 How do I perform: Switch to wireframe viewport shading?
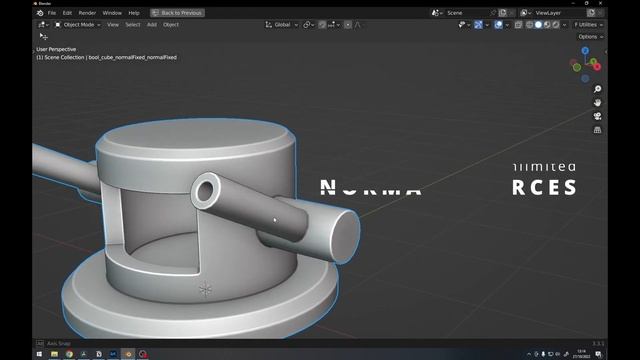click(x=529, y=25)
